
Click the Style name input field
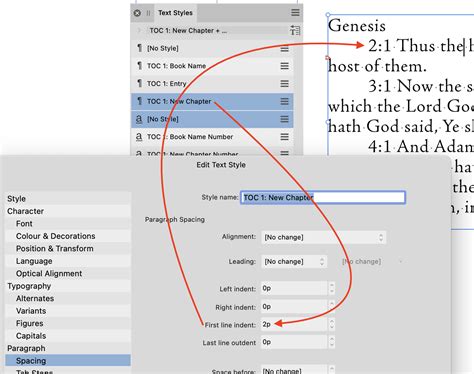323,197
